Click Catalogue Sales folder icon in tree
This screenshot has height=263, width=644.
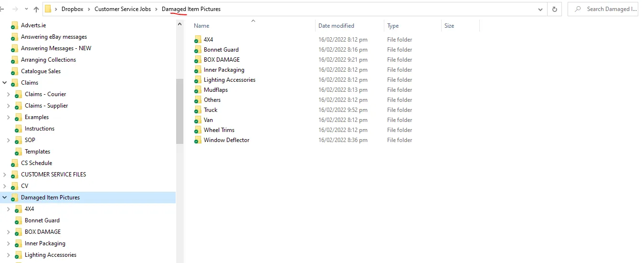[x=14, y=71]
